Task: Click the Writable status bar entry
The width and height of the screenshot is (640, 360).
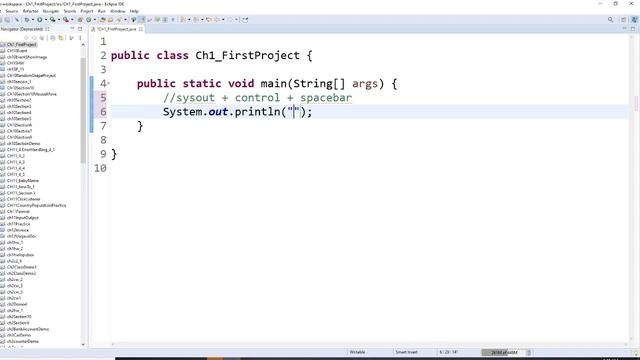Action: point(357,352)
